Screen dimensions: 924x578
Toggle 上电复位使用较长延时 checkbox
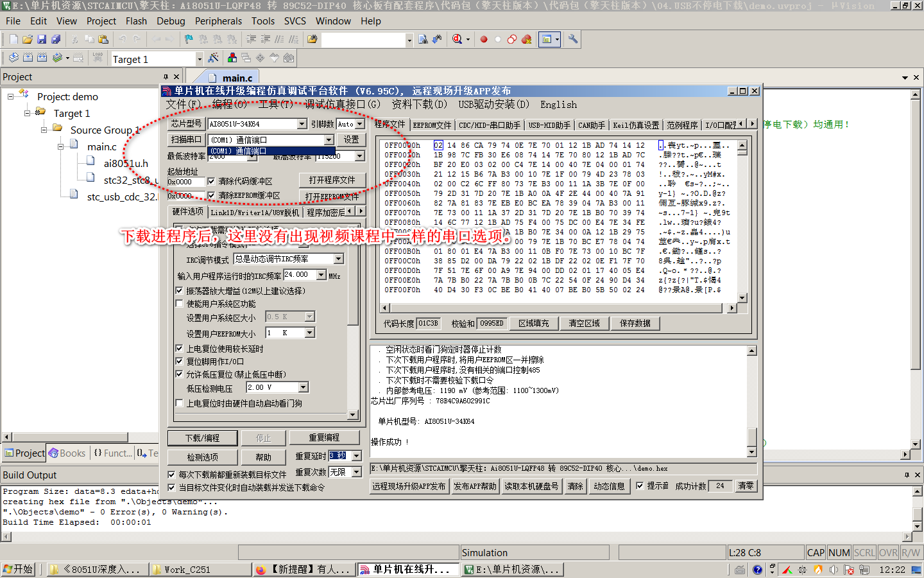point(180,348)
